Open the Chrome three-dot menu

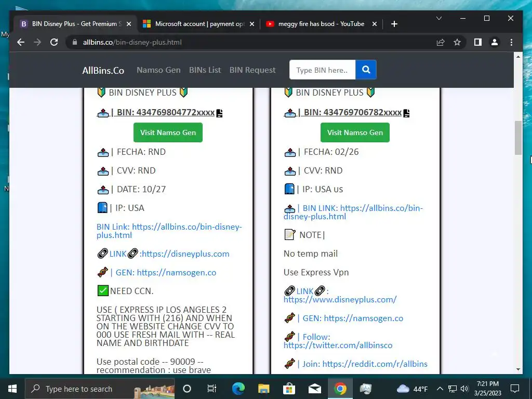[511, 42]
